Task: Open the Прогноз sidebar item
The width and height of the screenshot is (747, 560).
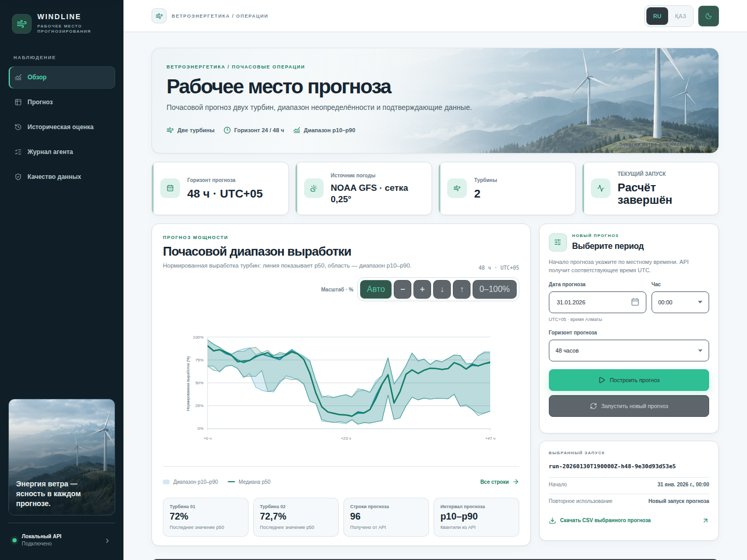Action: 62,102
